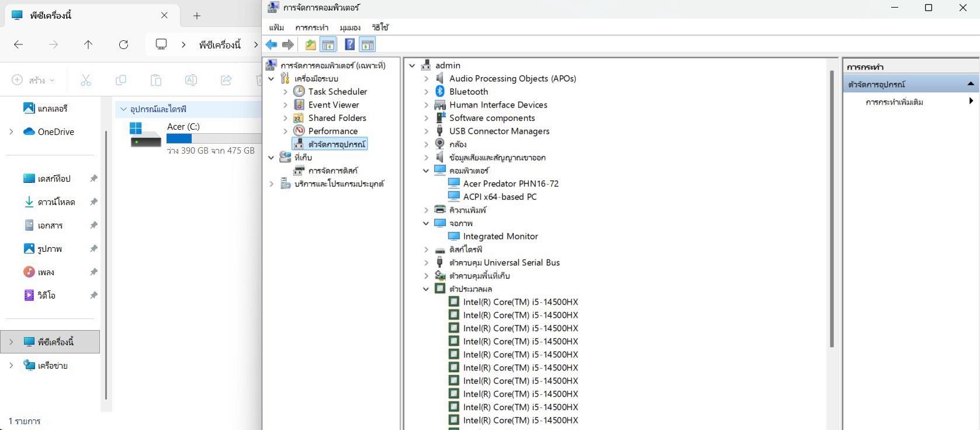The height and width of the screenshot is (430, 980).
Task: Open Task Scheduler in the system tools tree
Action: (337, 92)
